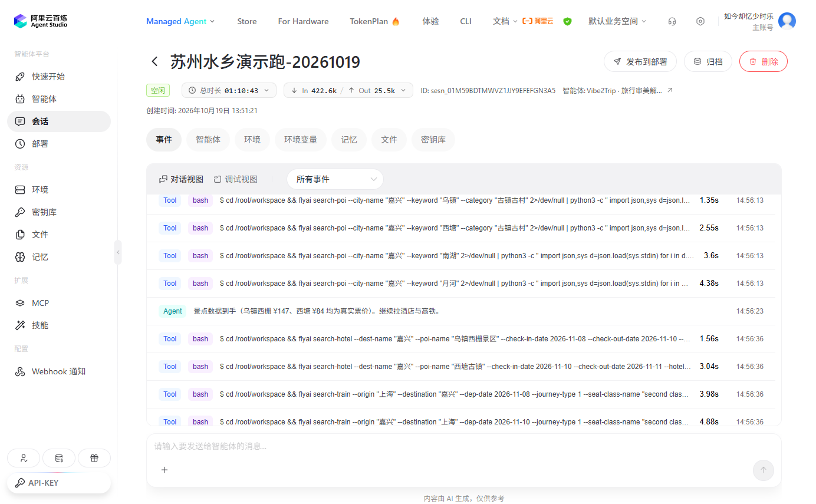Click the back arrow beside session title

tap(154, 61)
